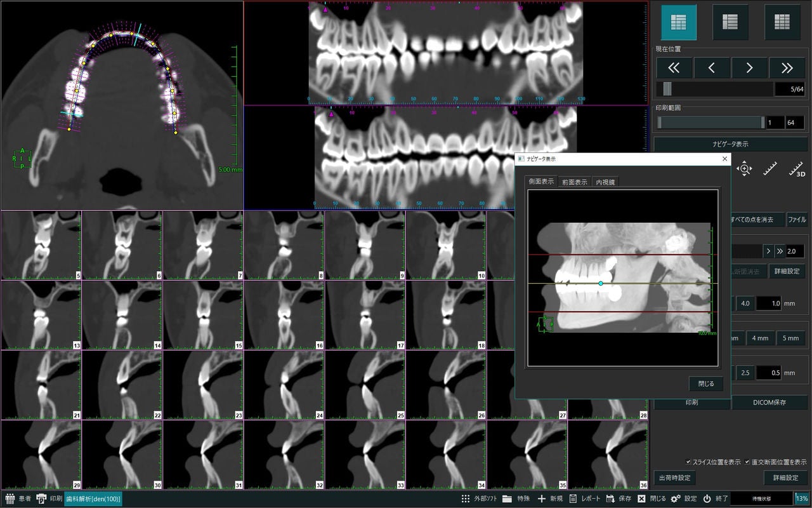
Task: Select the 2D ruler measurement tool
Action: [x=769, y=169]
